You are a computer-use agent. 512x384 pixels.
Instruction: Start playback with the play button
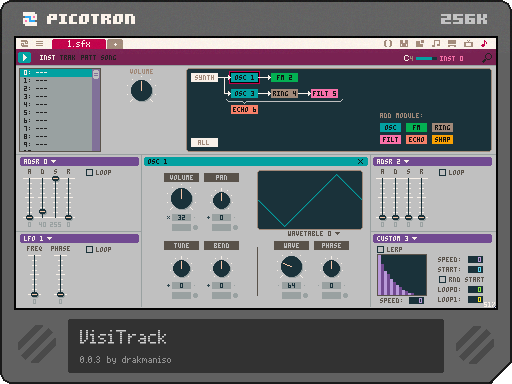(25, 57)
